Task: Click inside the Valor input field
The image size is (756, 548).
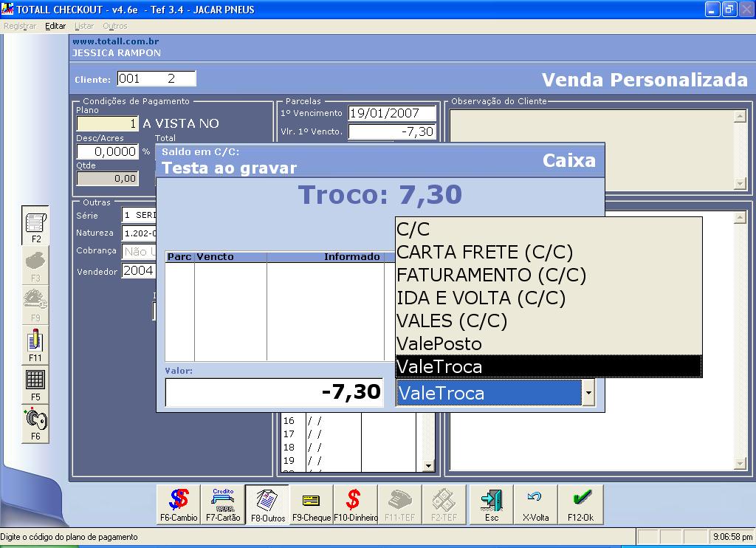Action: [273, 391]
